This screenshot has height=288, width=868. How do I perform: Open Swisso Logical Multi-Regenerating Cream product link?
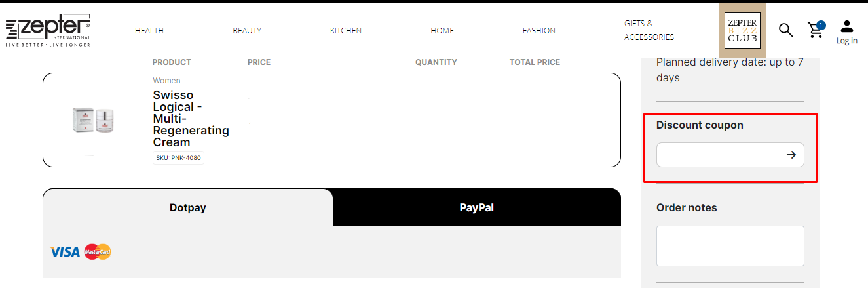pos(191,119)
